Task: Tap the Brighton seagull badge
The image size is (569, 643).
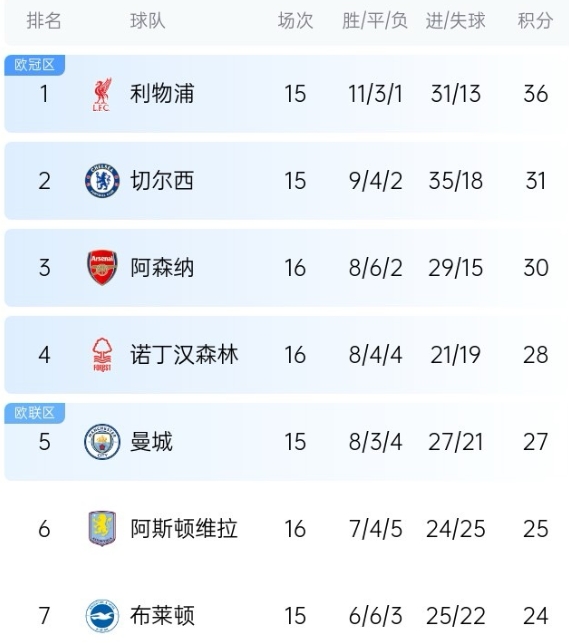Action: coord(102,616)
